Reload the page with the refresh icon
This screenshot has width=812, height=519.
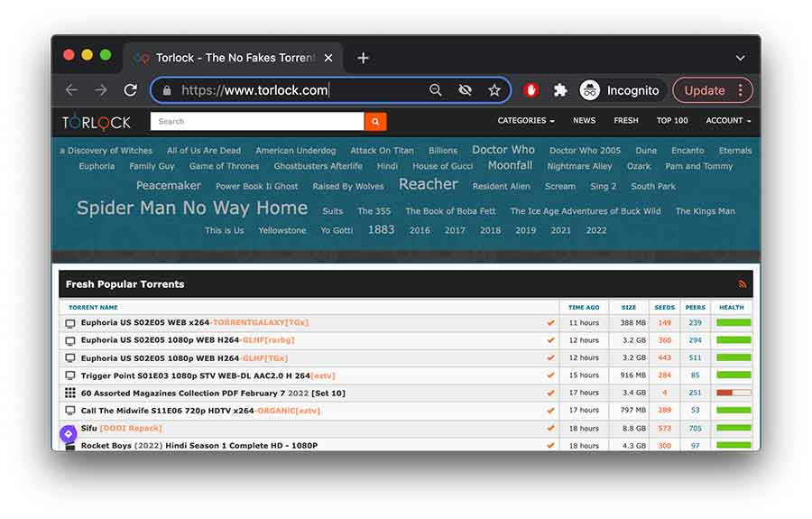(131, 90)
